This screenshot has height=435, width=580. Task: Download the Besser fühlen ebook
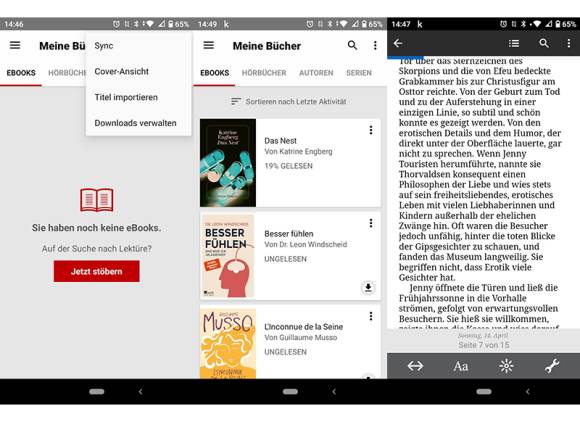point(368,287)
